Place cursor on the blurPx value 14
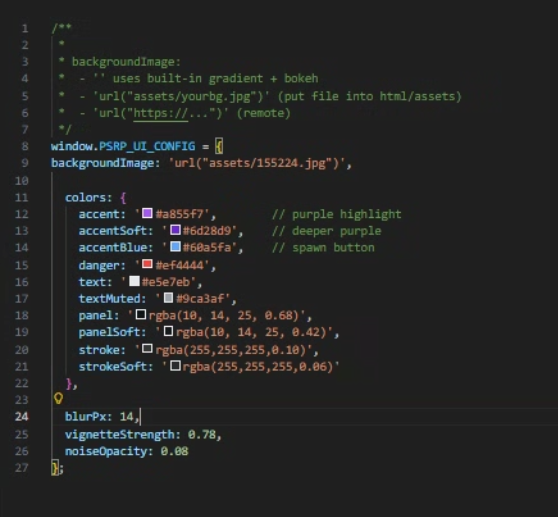The width and height of the screenshot is (558, 517). (126, 416)
